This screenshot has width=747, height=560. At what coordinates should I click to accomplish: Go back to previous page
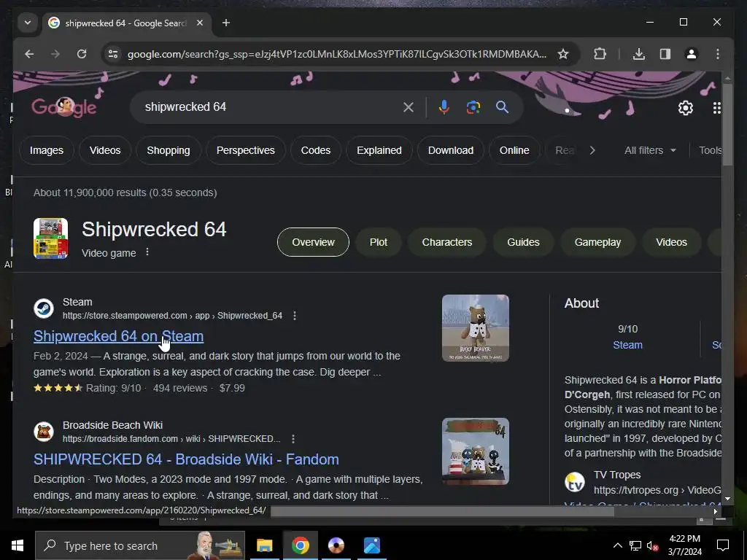click(x=29, y=54)
